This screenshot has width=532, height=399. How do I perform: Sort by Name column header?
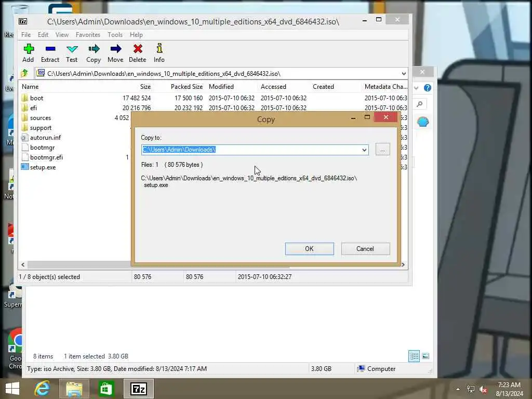30,87
